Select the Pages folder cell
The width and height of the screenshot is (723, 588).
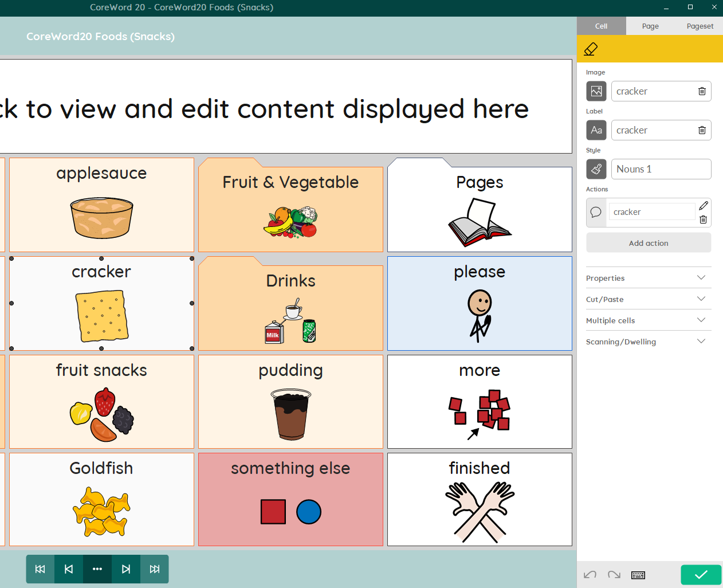click(x=480, y=205)
